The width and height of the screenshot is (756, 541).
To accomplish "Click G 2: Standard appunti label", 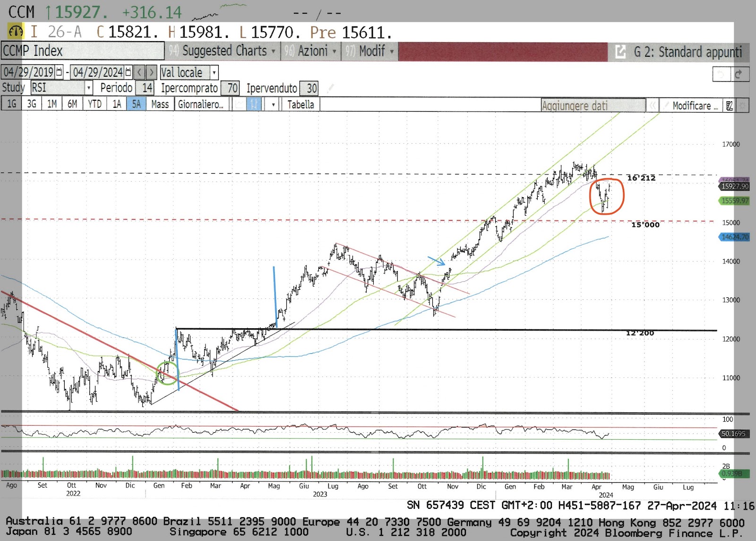I will click(687, 52).
